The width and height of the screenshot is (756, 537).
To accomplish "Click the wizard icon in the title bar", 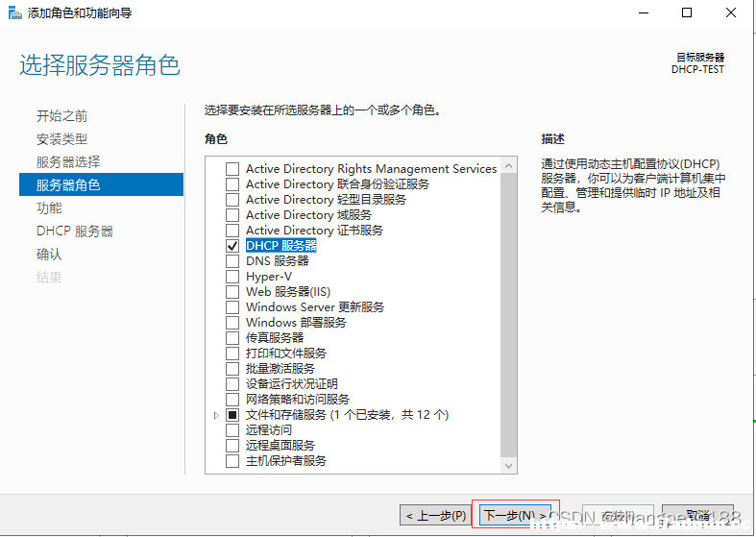I will tap(15, 12).
